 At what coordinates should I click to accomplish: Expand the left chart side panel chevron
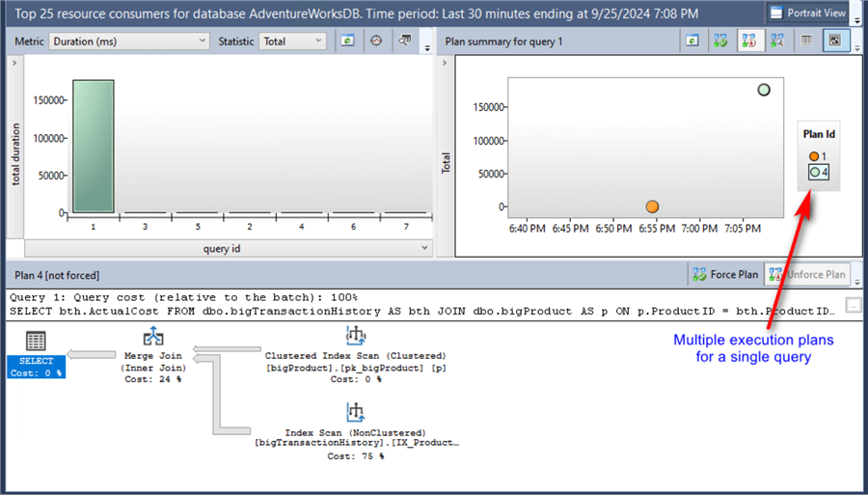point(14,63)
